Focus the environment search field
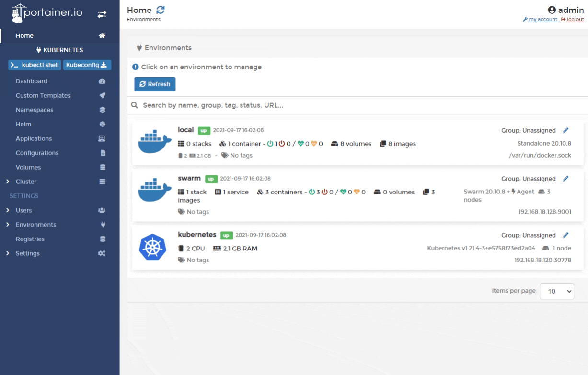The width and height of the screenshot is (588, 375). pos(357,105)
